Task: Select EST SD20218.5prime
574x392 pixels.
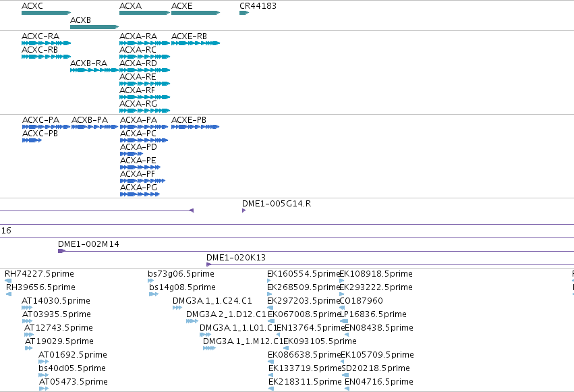Action: [345, 375]
